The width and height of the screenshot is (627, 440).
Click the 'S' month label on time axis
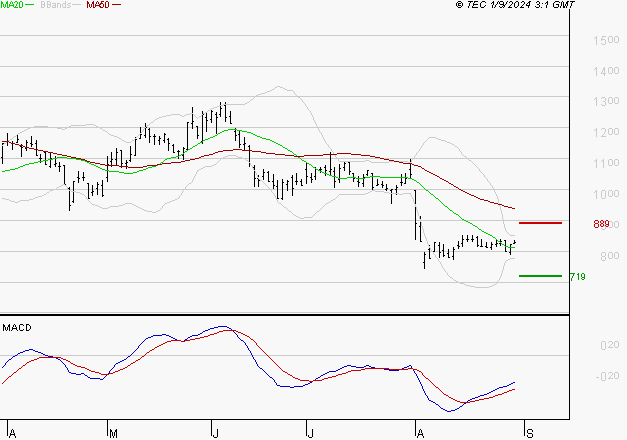530,433
